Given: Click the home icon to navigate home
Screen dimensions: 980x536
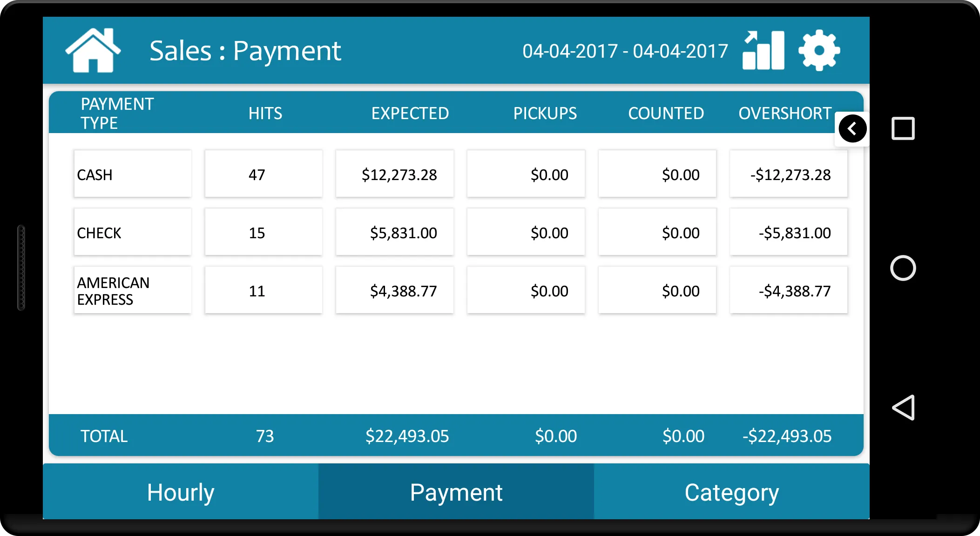Looking at the screenshot, I should (x=94, y=50).
